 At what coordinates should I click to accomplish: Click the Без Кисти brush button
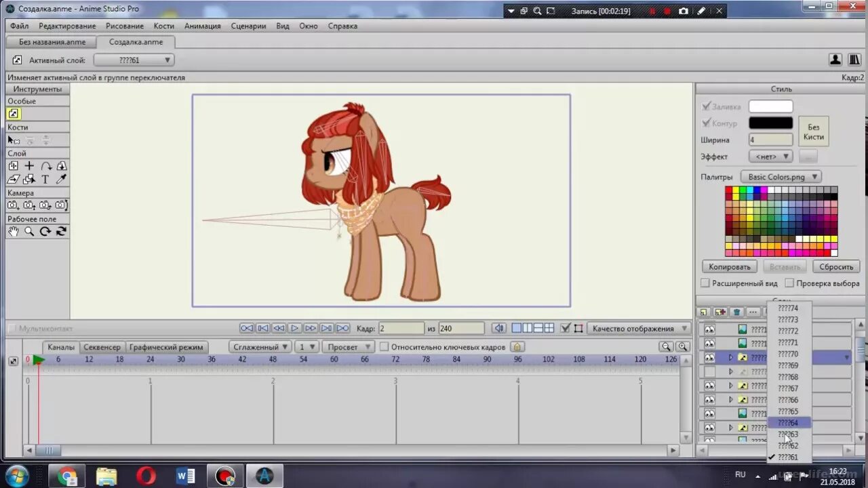(x=814, y=132)
